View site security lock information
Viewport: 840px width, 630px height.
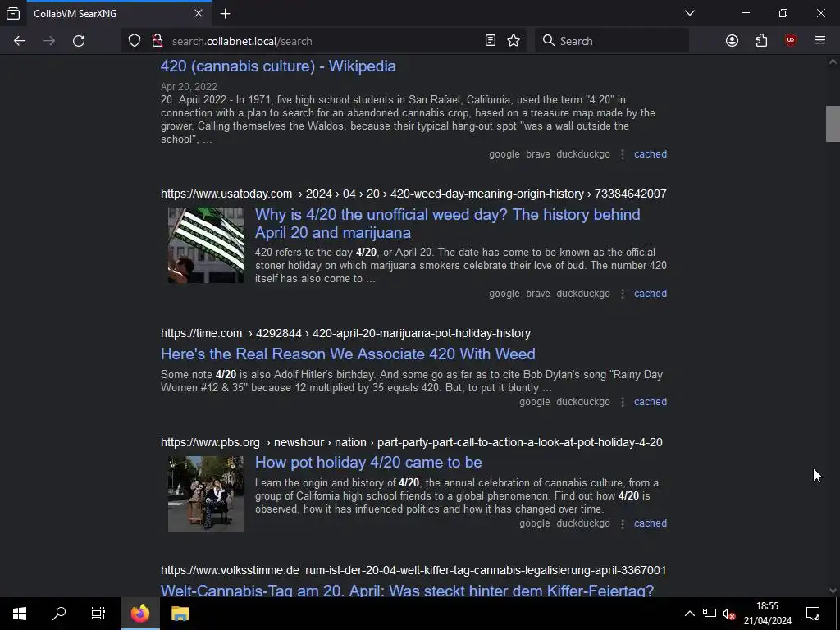point(157,41)
